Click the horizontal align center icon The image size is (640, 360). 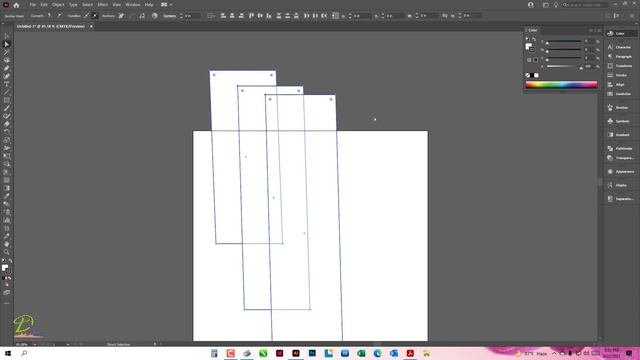232,16
